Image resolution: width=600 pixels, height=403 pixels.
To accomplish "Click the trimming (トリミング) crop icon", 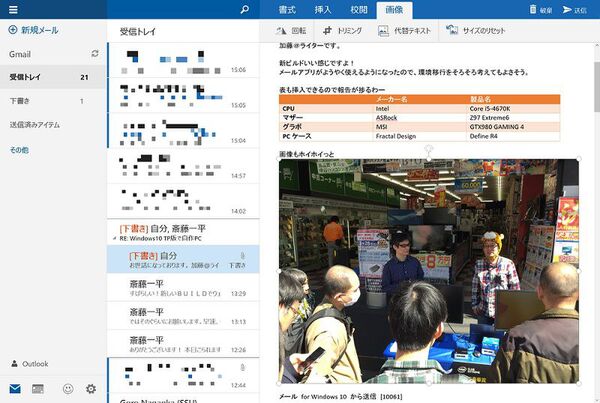I will tap(327, 31).
